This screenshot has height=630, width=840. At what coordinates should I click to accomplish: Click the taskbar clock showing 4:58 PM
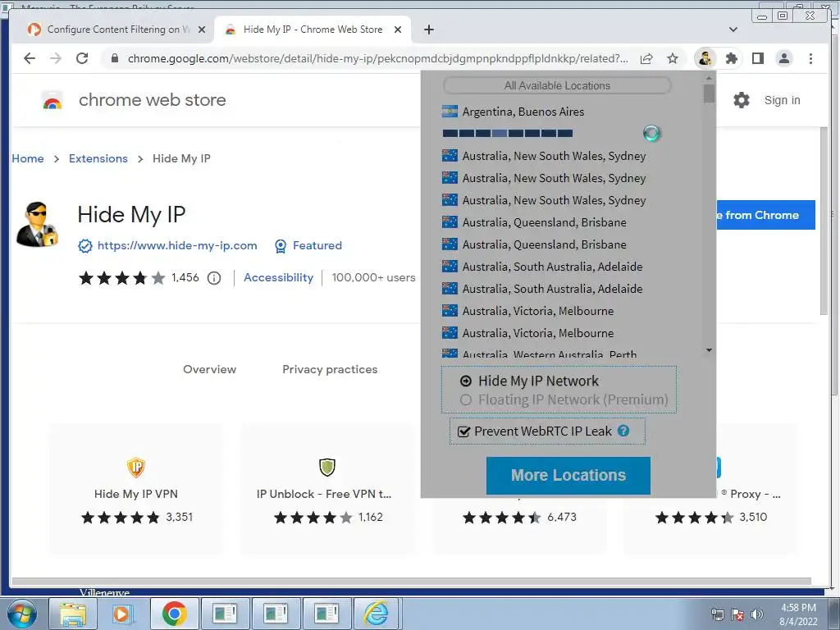click(798, 614)
